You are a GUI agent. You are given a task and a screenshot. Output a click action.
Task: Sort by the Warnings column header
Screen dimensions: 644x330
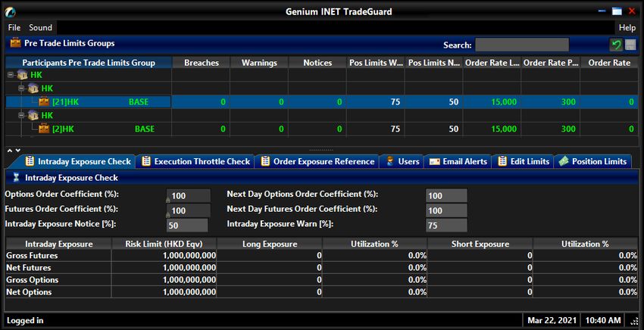coord(259,63)
